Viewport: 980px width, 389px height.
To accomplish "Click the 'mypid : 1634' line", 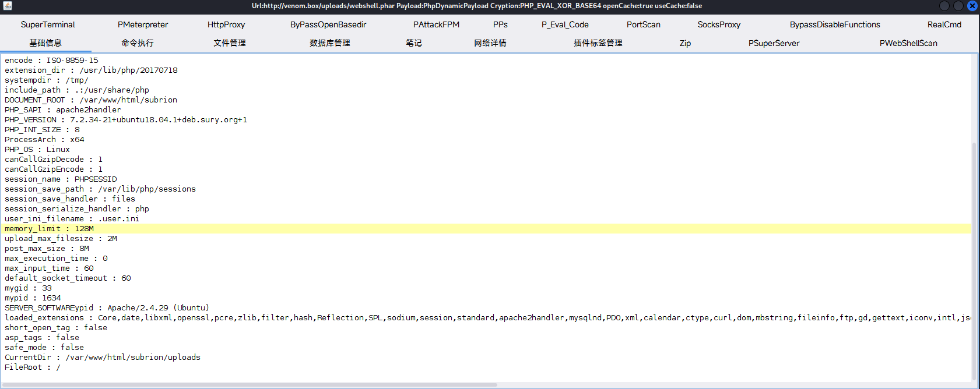I will click(x=33, y=298).
